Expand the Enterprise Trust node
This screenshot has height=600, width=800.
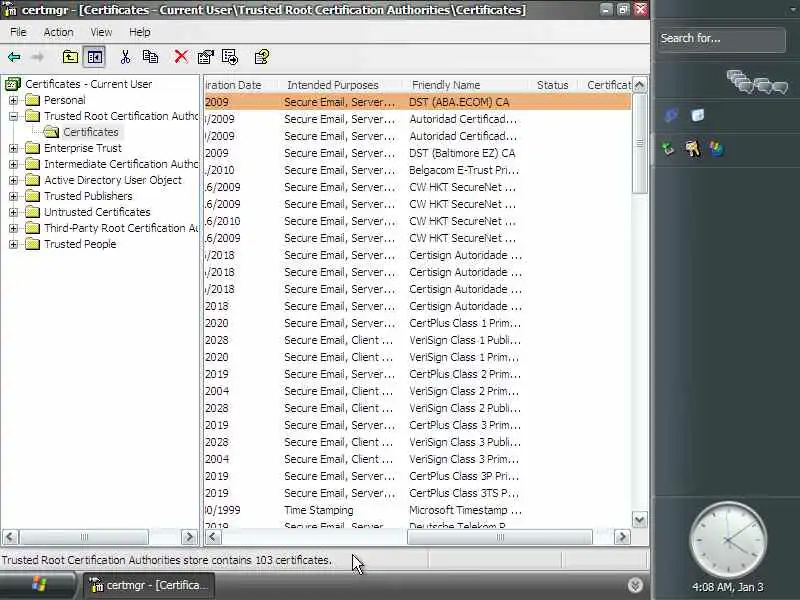click(x=14, y=148)
